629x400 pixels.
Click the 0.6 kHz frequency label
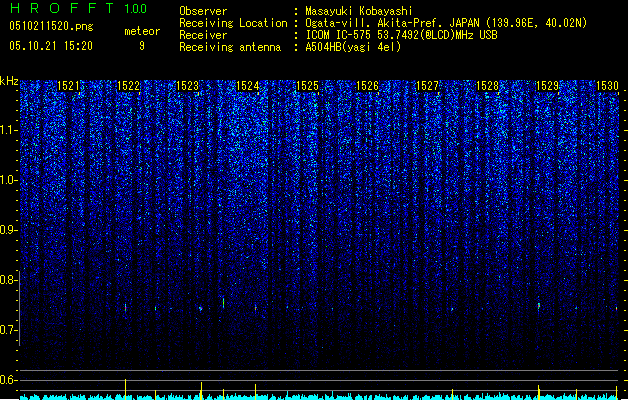click(8, 380)
